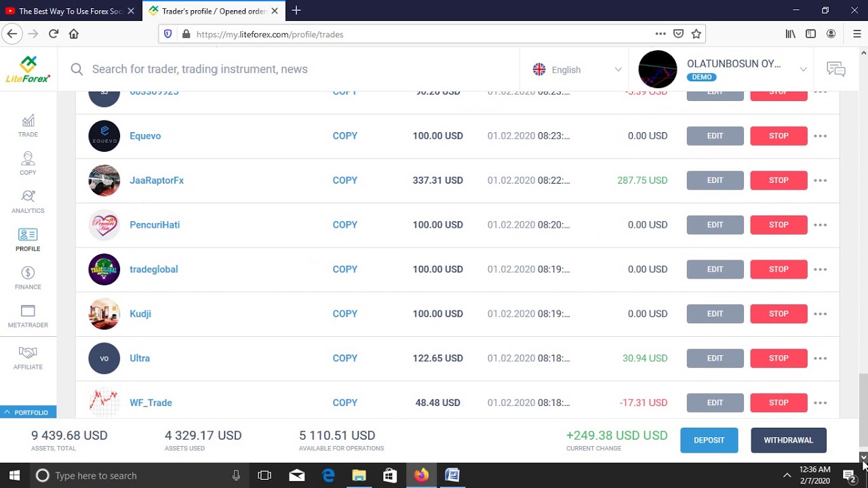The height and width of the screenshot is (488, 868).
Task: Open page actions three-dot menu
Action: click(x=660, y=34)
